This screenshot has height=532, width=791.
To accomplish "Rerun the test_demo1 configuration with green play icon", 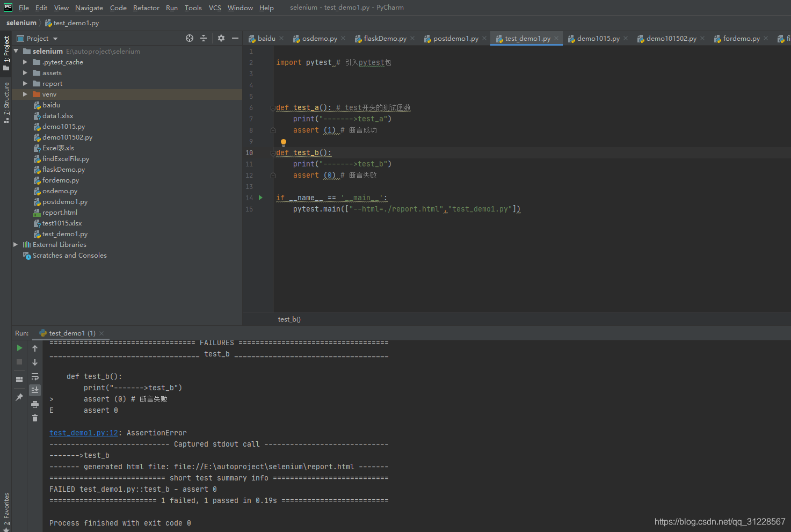I will tap(19, 348).
